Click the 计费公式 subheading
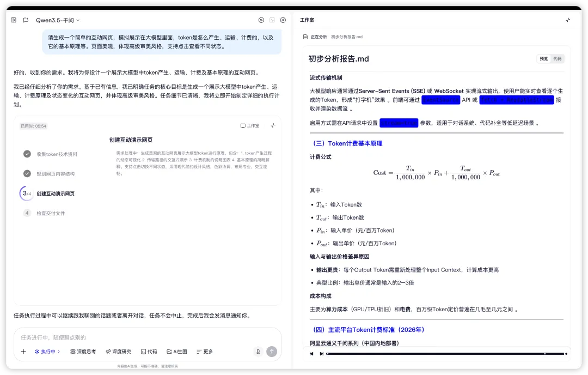588x375 pixels. coord(321,157)
